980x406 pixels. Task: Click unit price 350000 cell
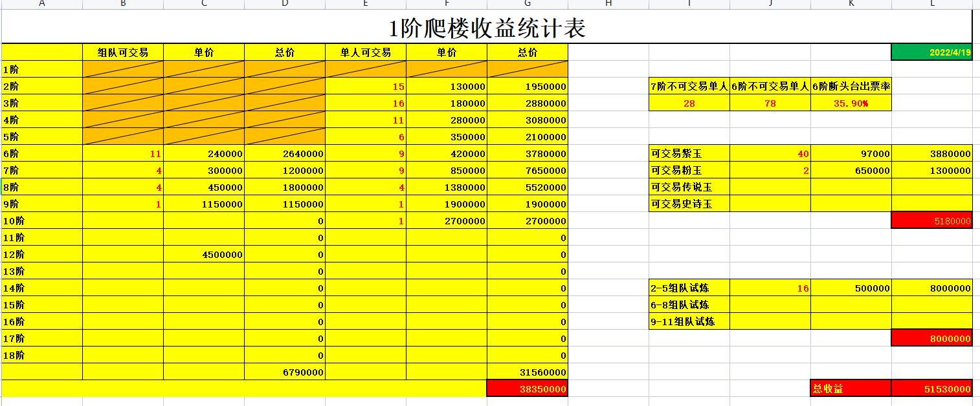click(x=447, y=136)
